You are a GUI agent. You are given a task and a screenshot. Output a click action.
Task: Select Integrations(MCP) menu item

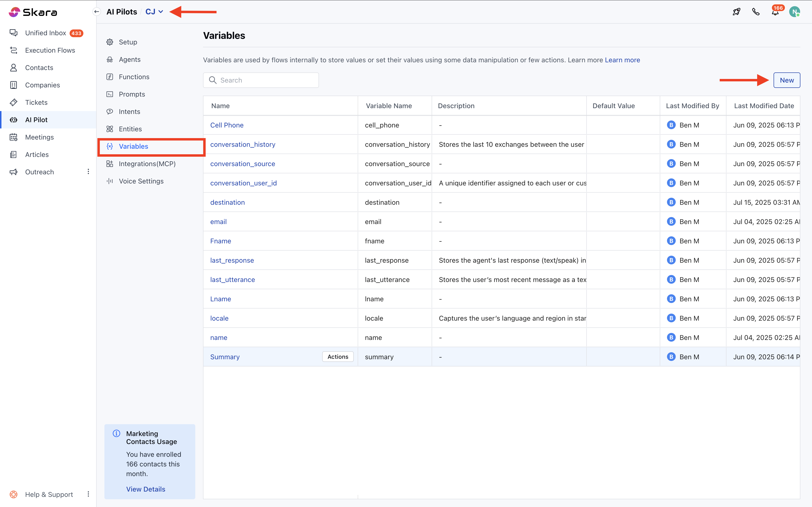(x=147, y=164)
